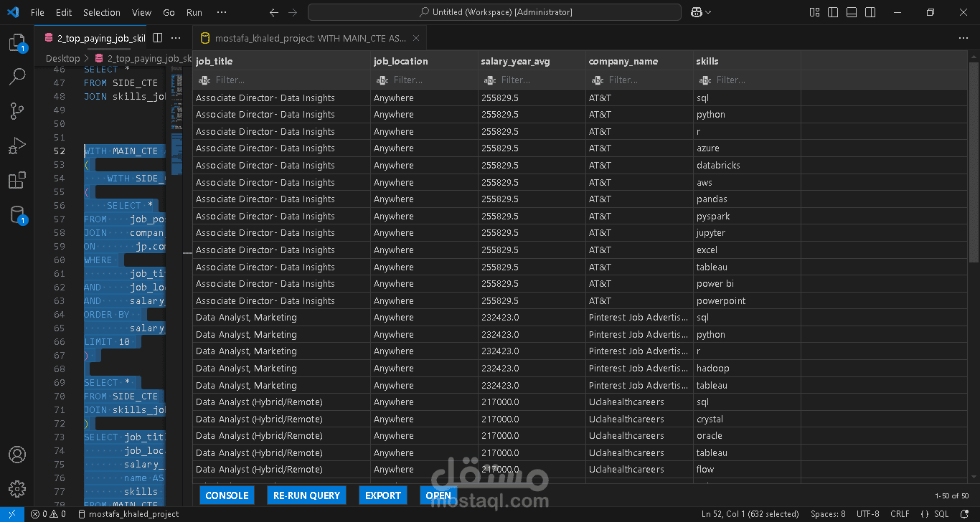
Task: Open the Run and Debug view
Action: tap(17, 146)
